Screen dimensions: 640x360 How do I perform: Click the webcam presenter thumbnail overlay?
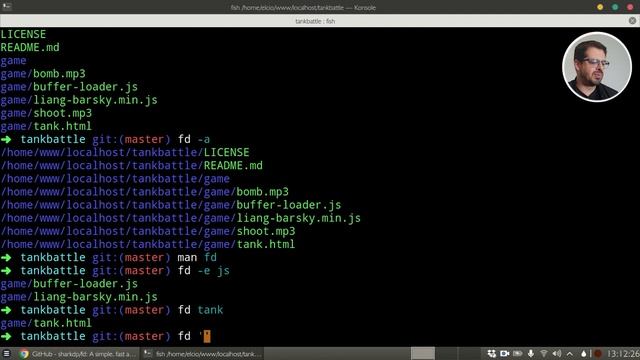pyautogui.click(x=597, y=67)
